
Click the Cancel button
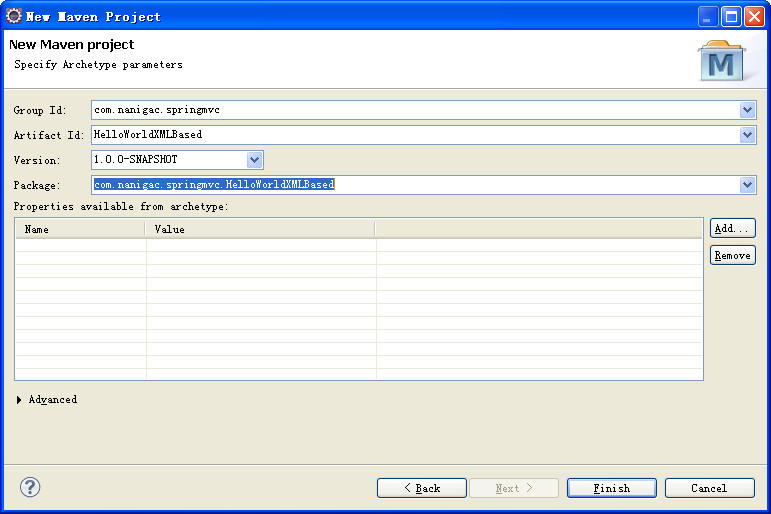tap(710, 488)
